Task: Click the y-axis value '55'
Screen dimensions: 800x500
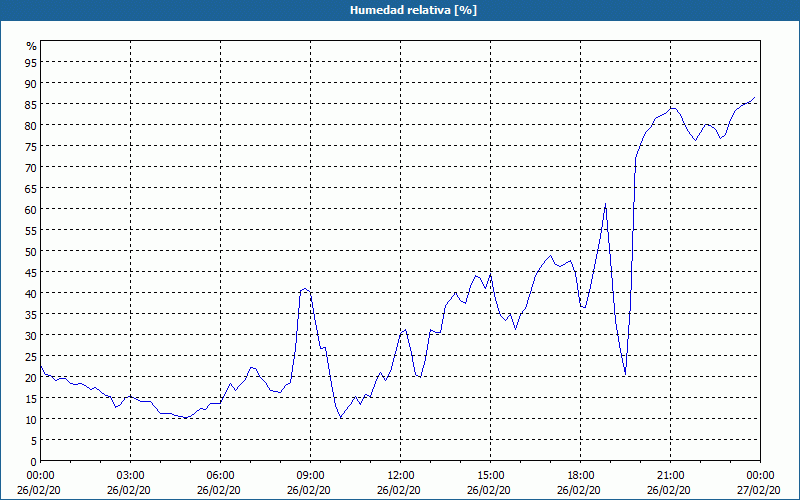Action: [31, 230]
